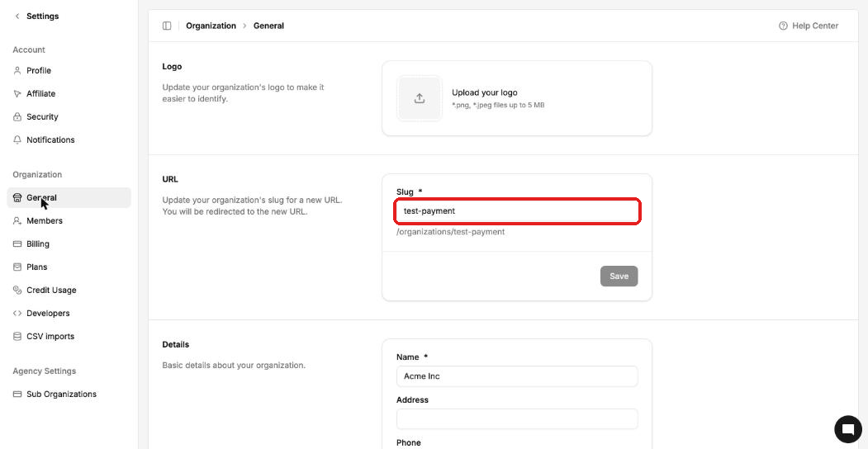This screenshot has width=868, height=449.
Task: Open Developers settings
Action: point(69,314)
